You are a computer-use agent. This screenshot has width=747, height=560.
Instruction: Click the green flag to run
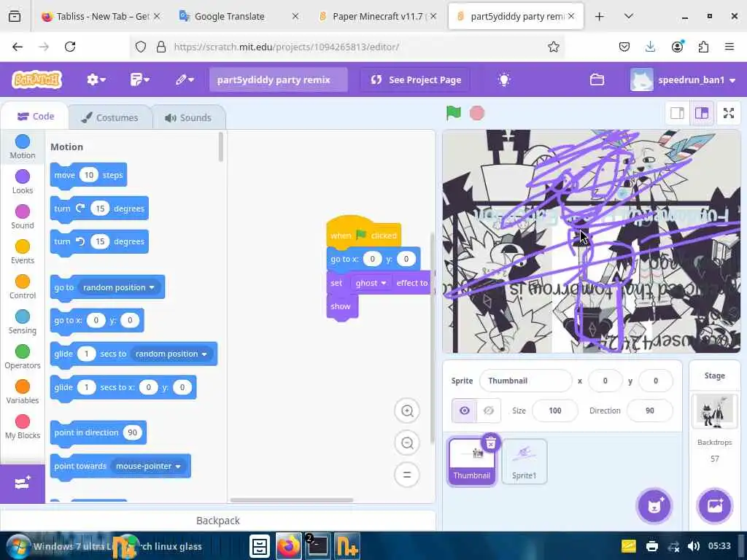coord(454,113)
